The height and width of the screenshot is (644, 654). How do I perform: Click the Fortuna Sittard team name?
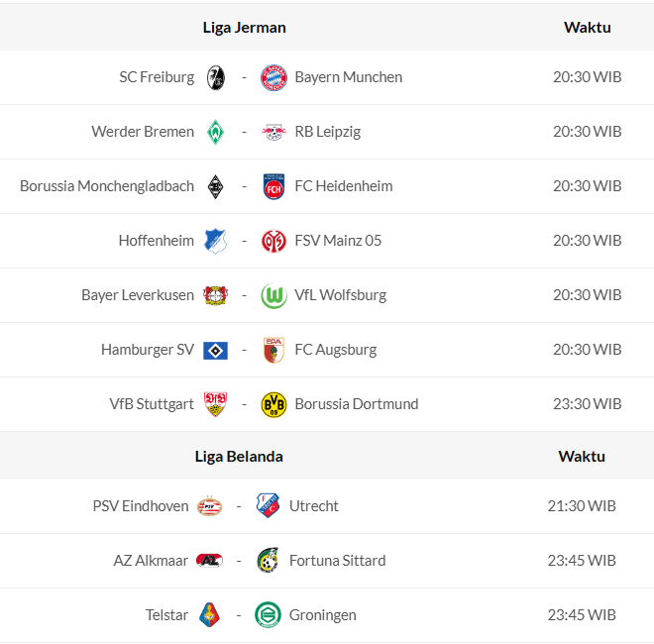(x=337, y=561)
